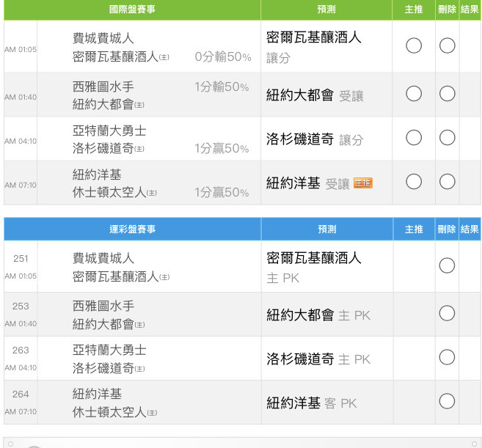Screen dimensions: 482x448
Task: Select 主推 radio for 密爾瓦基釀酒人 讓分 row
Action: tap(414, 45)
